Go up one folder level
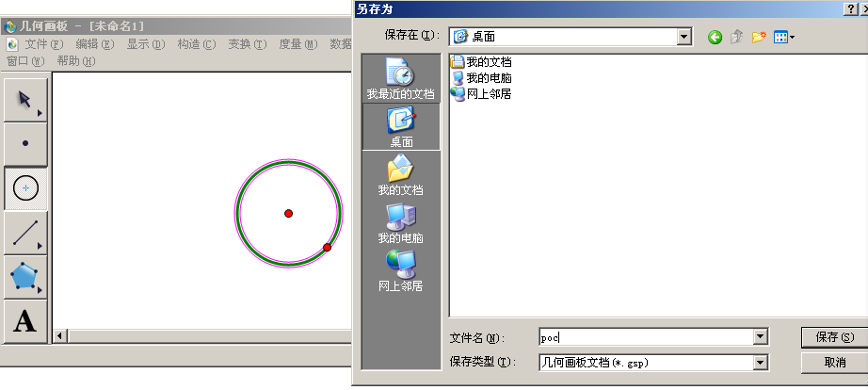 pyautogui.click(x=737, y=37)
